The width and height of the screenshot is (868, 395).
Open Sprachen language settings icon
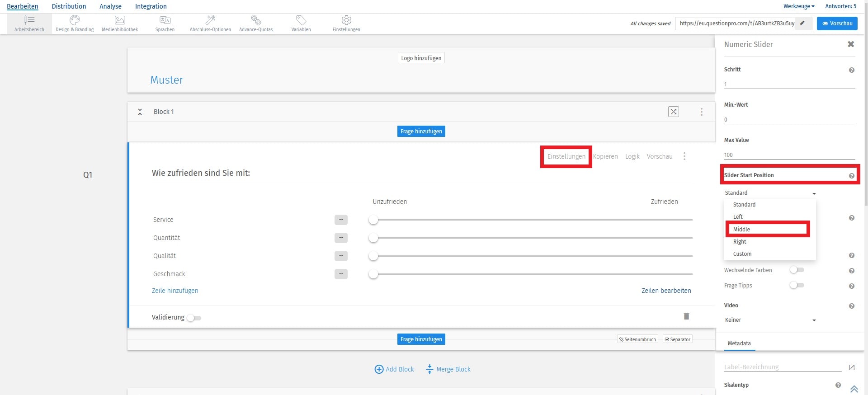click(x=165, y=20)
